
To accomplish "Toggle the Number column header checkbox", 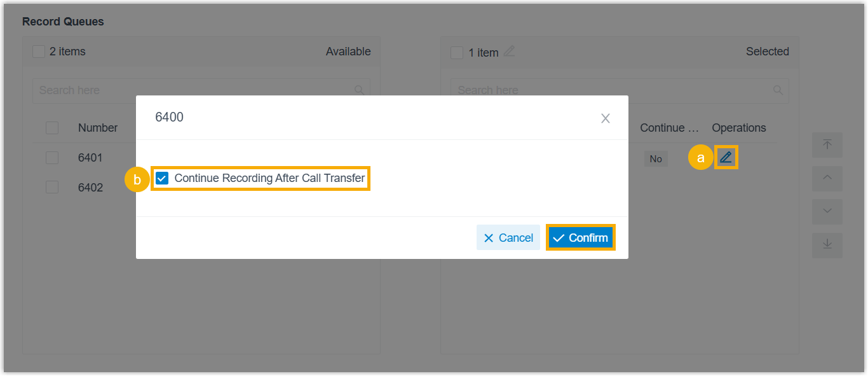I will [52, 128].
